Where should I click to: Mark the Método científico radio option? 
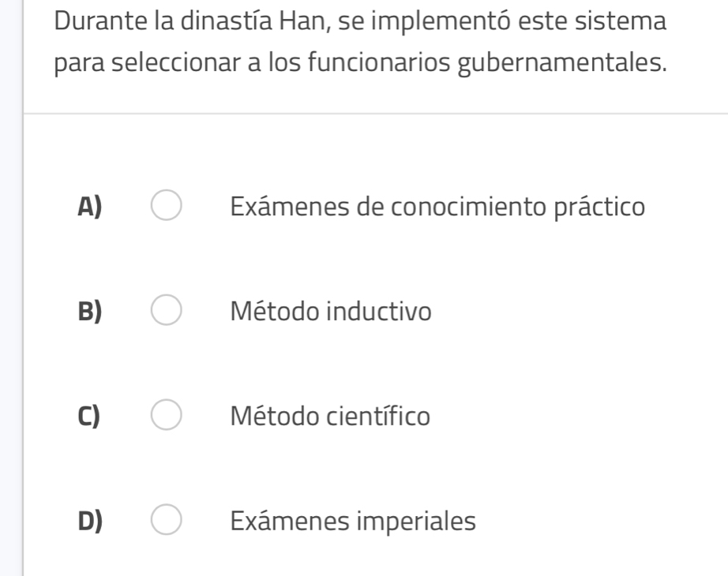[x=167, y=416]
